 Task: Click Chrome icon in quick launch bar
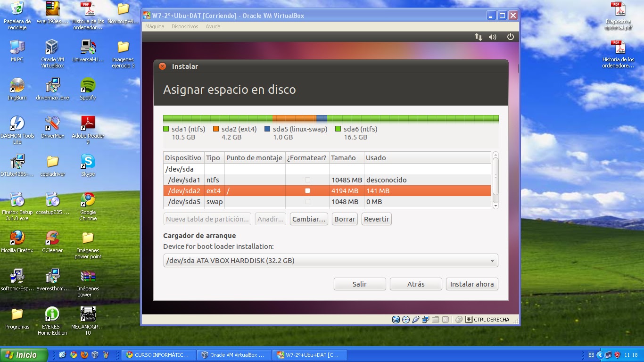(x=73, y=355)
